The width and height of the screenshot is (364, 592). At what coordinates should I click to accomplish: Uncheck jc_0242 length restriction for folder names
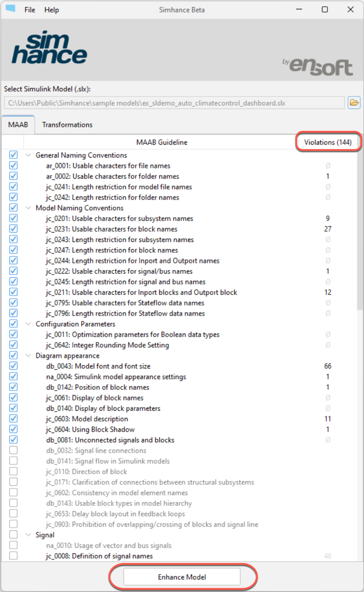pyautogui.click(x=13, y=197)
